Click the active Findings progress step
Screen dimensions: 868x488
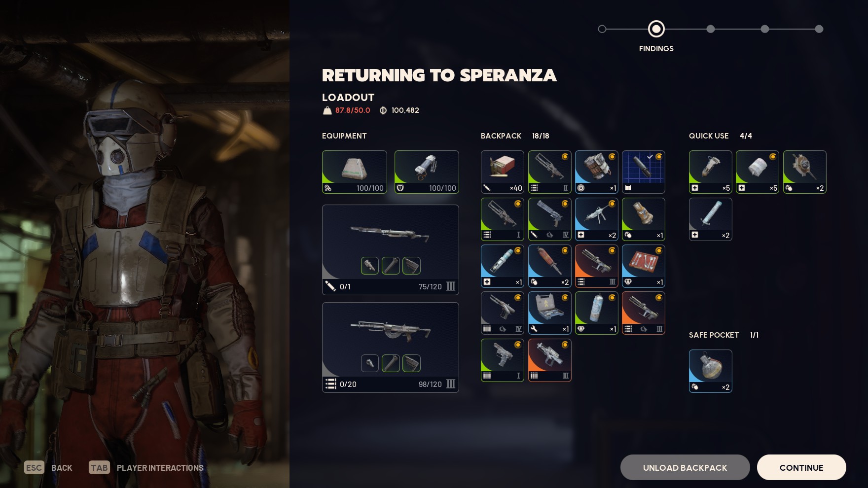[x=656, y=29]
